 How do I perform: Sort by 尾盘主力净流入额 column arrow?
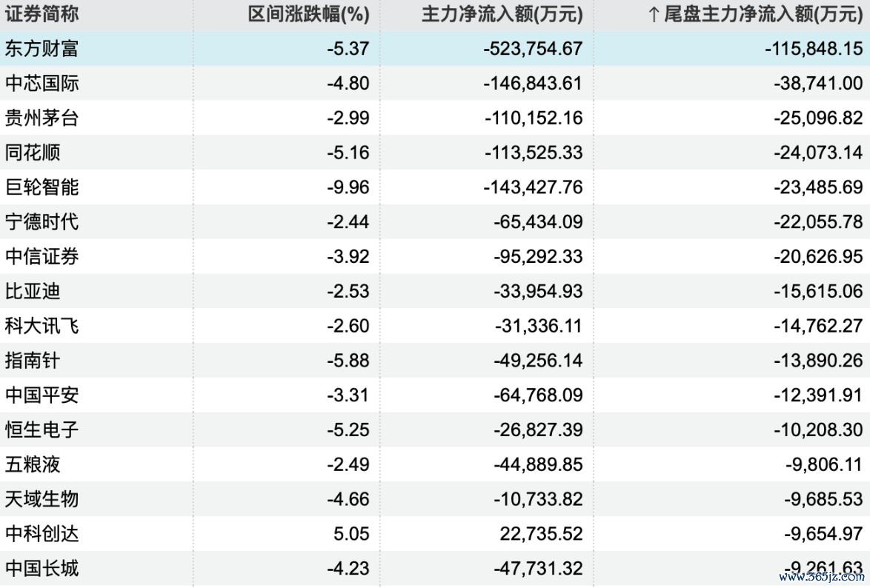654,15
